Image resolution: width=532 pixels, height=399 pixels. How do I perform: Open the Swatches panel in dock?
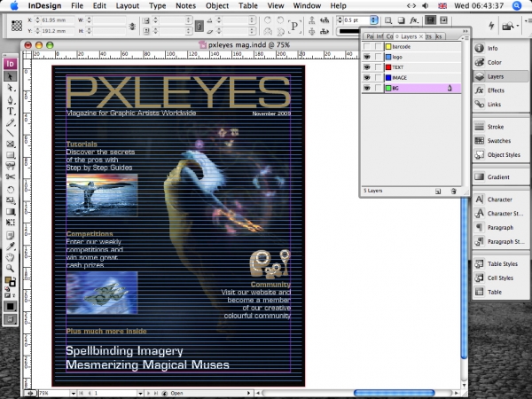coord(500,140)
